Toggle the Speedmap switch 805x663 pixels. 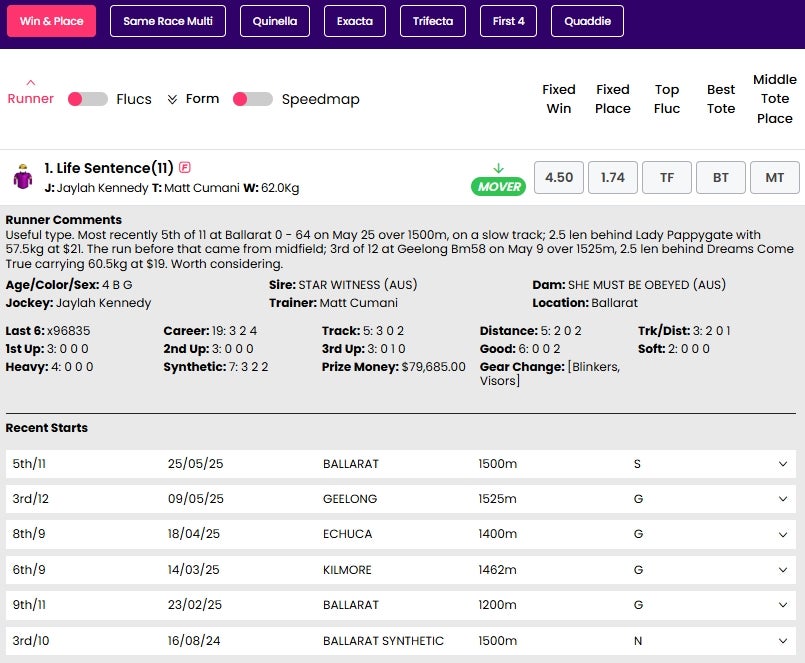pyautogui.click(x=253, y=99)
